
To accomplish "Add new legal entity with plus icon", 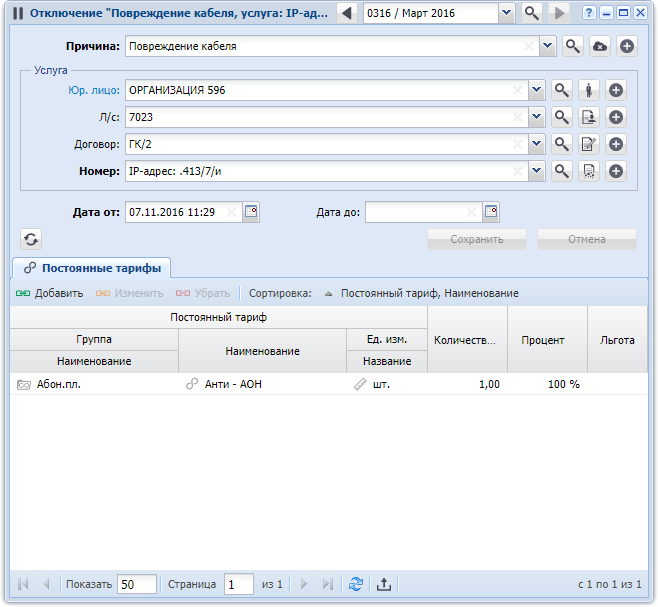I will 616,90.
